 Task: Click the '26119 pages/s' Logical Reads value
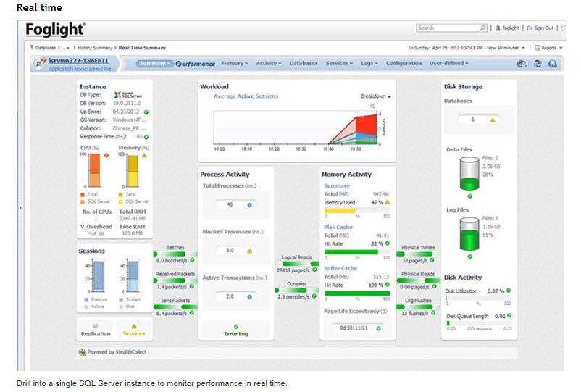(x=293, y=270)
